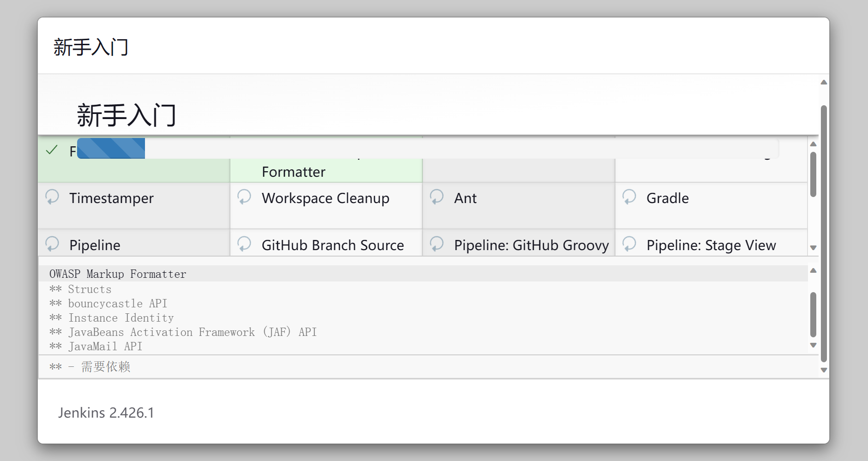Click the pending icon next to Workspace Cleanup
The height and width of the screenshot is (461, 868).
pos(244,197)
